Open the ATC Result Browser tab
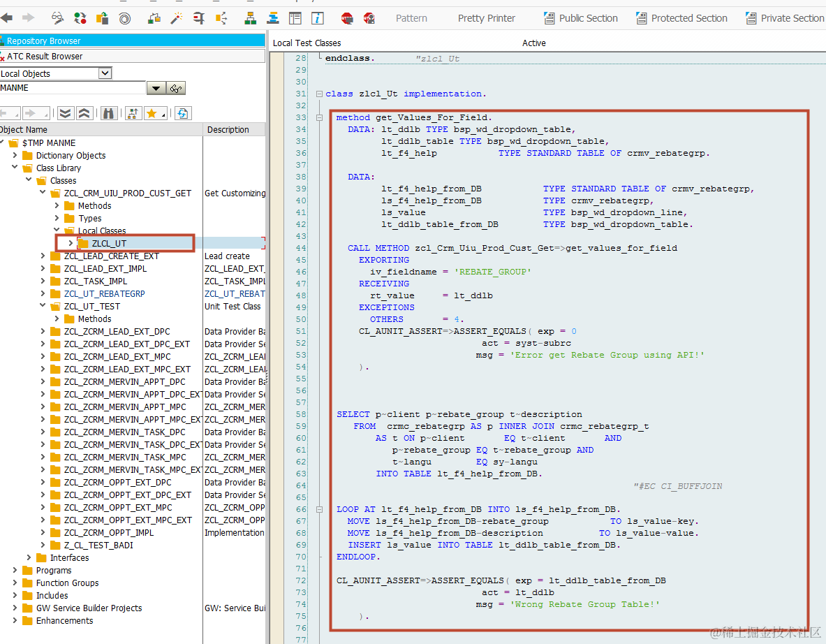826x644 pixels. coord(132,56)
